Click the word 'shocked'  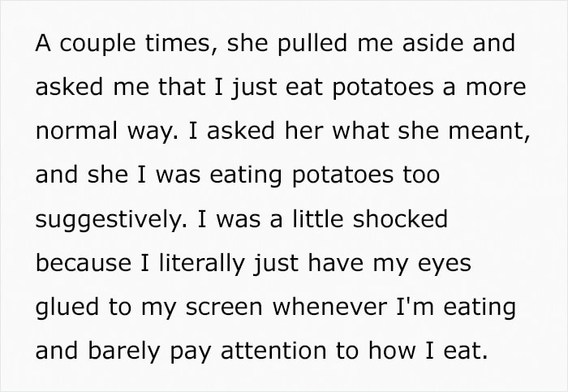pyautogui.click(x=400, y=219)
